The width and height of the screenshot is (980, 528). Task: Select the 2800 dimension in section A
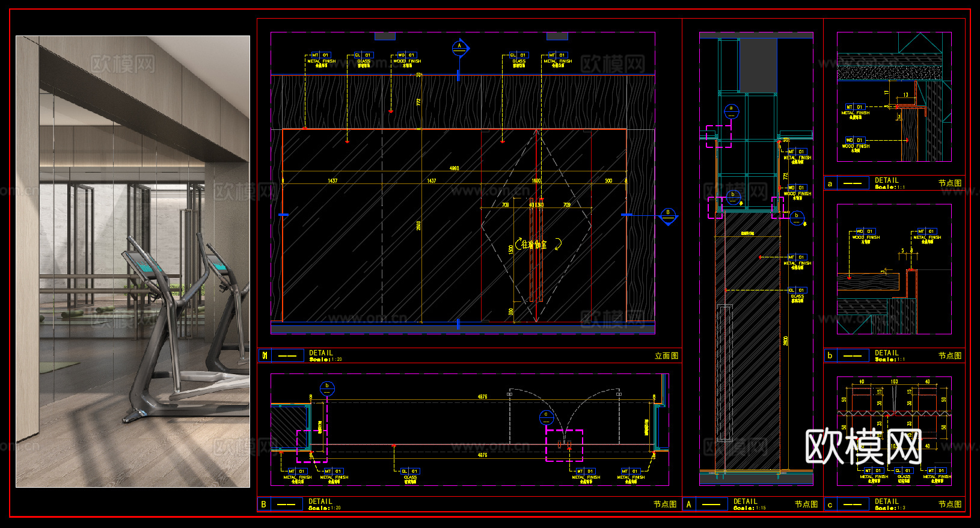pyautogui.click(x=785, y=340)
